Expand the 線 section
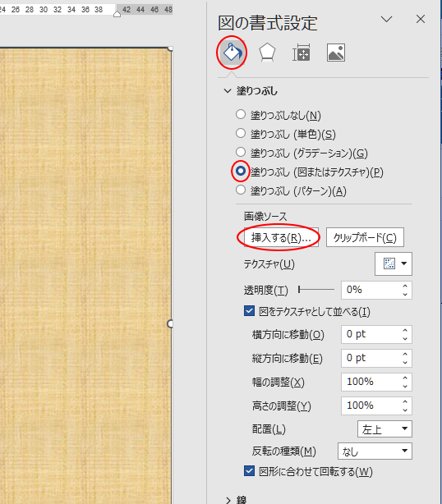Image resolution: width=442 pixels, height=504 pixels. (228, 500)
